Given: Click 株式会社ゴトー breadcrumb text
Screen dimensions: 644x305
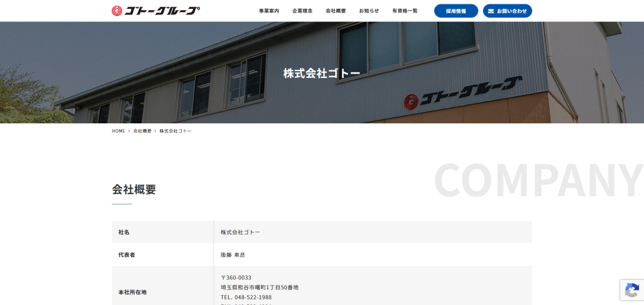Looking at the screenshot, I should point(175,131).
